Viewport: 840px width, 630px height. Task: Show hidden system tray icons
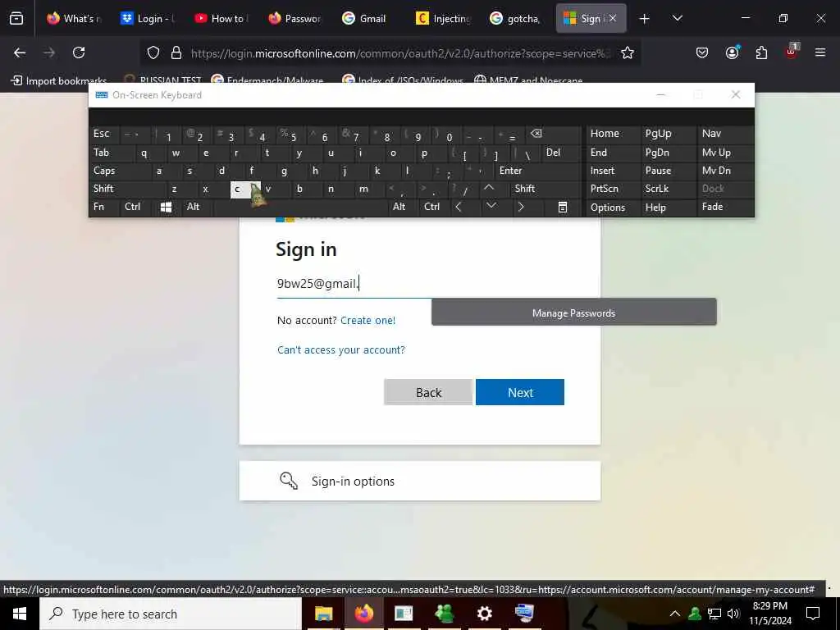[675, 614]
